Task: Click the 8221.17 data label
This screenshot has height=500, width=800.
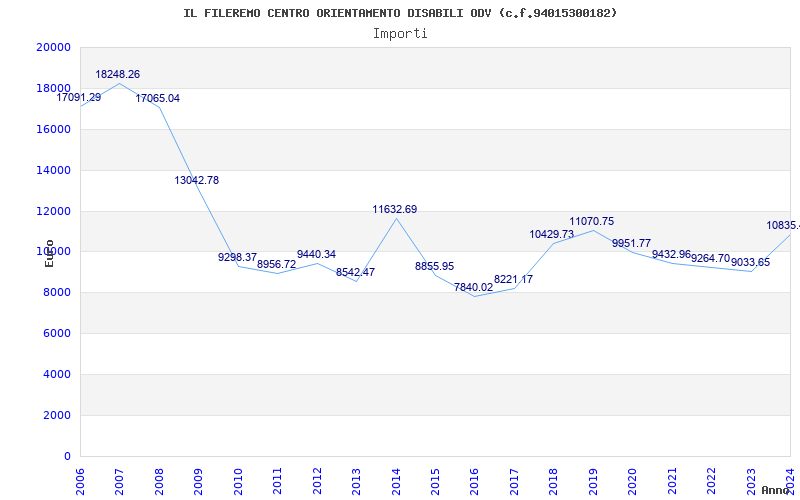Action: (513, 280)
